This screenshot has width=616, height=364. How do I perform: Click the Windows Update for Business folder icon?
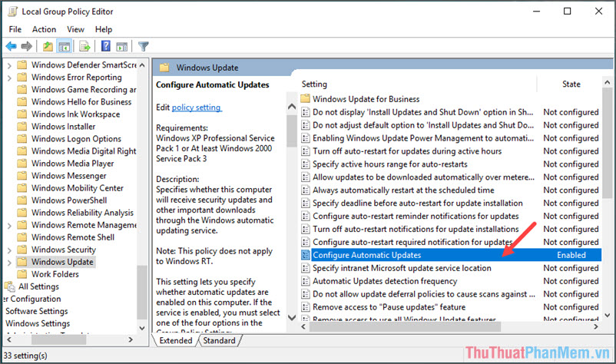305,98
